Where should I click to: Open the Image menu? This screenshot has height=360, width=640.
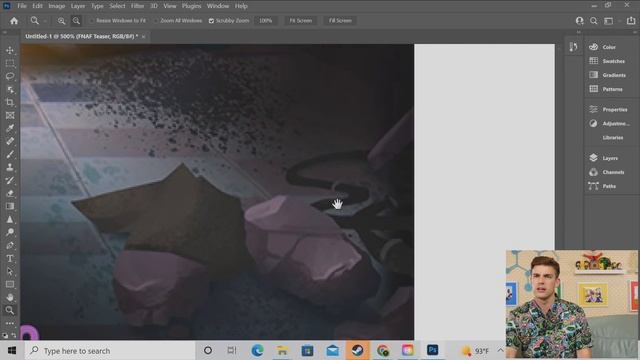[57, 6]
